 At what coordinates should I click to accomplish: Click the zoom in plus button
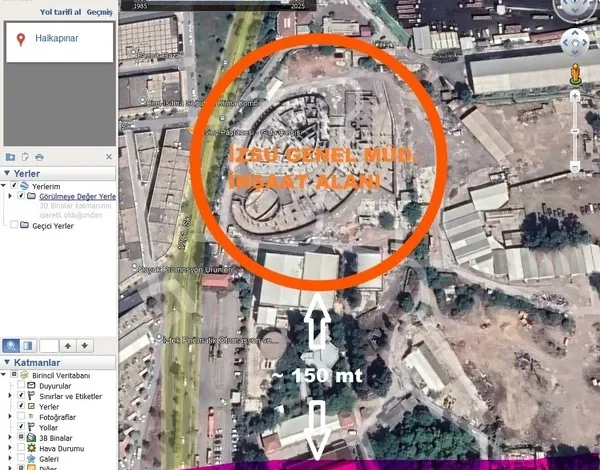[x=575, y=97]
